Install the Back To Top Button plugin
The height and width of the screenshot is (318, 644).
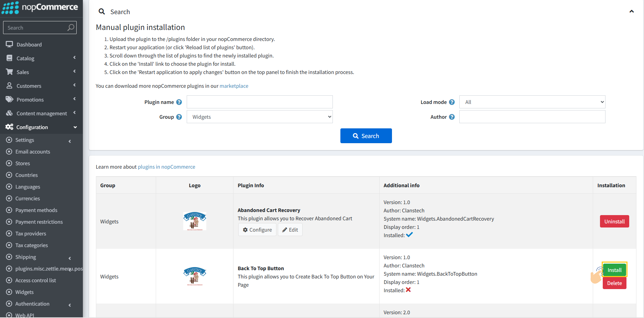[x=614, y=270]
